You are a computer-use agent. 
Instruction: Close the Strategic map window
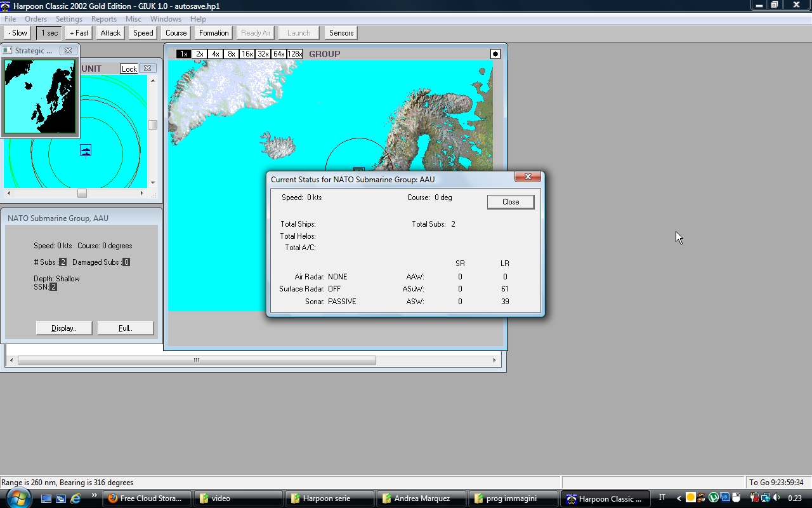tap(68, 50)
